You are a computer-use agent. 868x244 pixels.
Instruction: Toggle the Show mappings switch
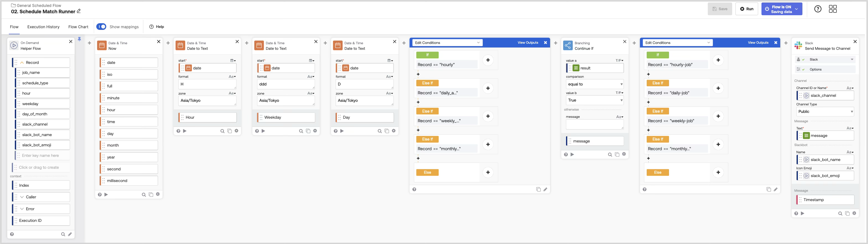click(x=101, y=27)
